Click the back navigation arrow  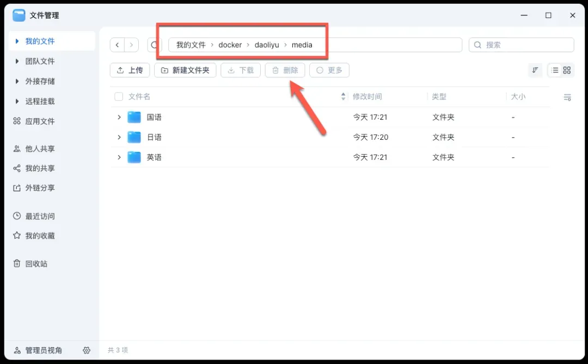tap(118, 45)
